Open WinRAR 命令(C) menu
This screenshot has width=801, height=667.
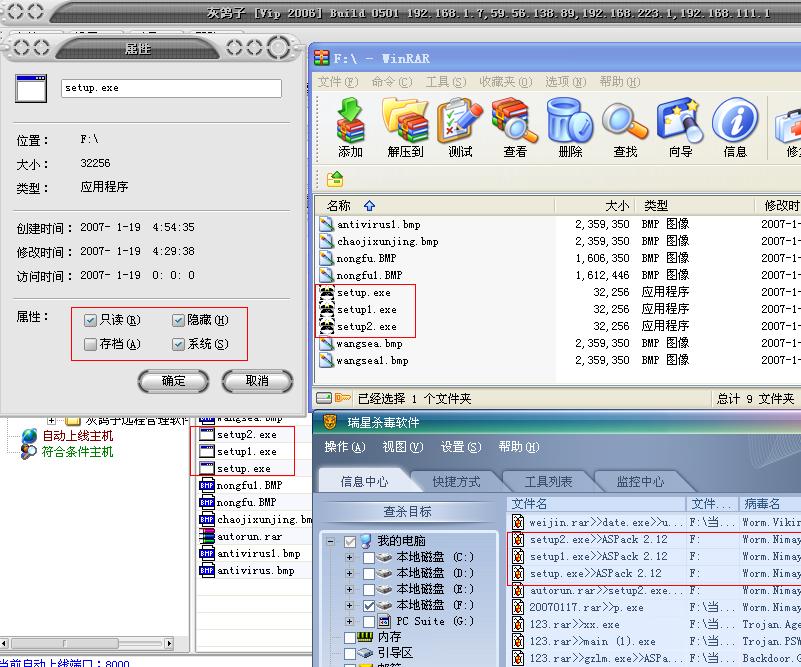392,82
